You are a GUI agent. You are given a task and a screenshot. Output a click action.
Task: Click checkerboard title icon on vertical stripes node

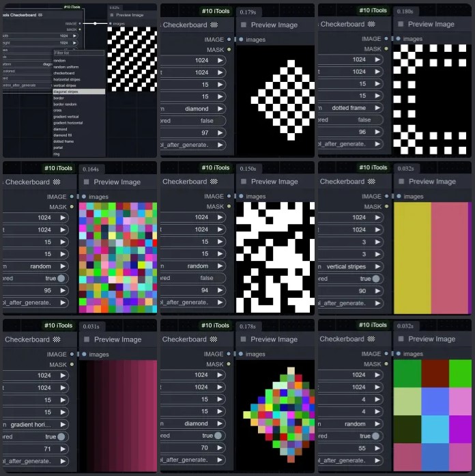[371, 182]
